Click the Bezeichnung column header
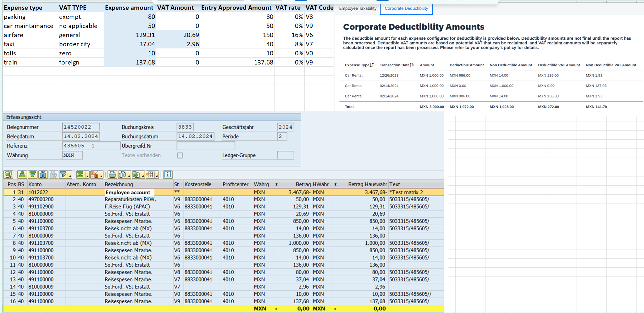Screen dimensions: 644x313 coord(138,184)
